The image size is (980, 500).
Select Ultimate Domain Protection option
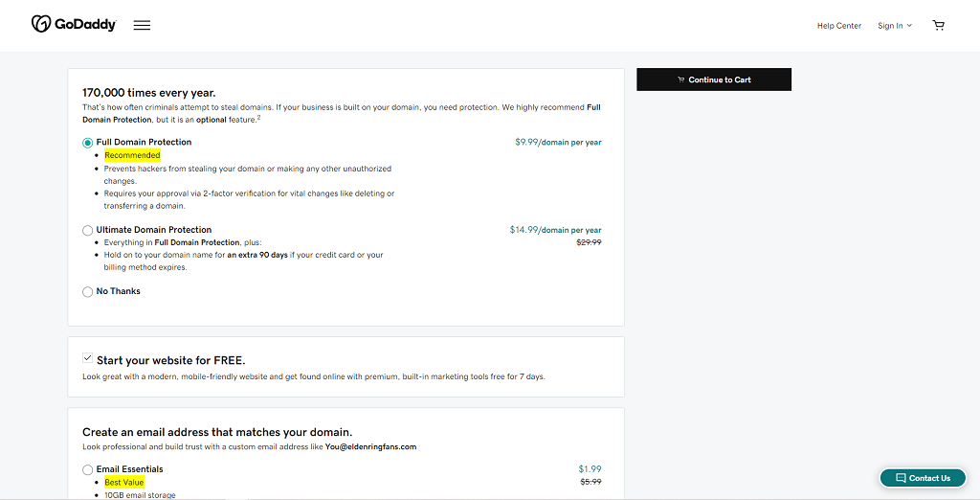pyautogui.click(x=87, y=230)
